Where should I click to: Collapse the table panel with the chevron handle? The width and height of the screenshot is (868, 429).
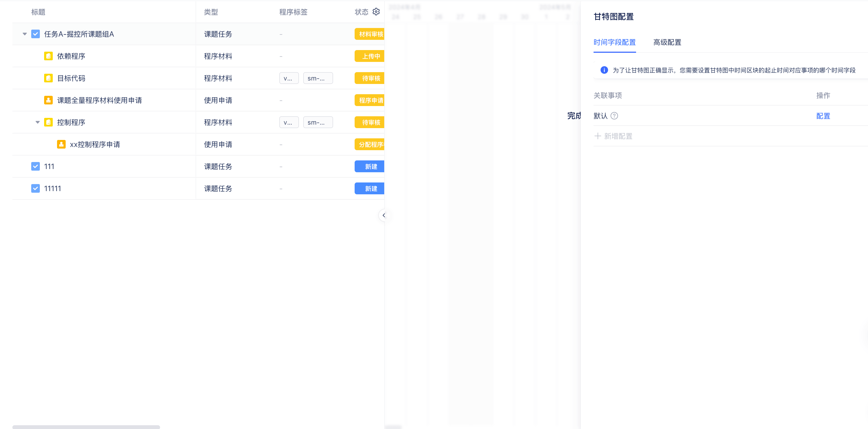coord(383,215)
